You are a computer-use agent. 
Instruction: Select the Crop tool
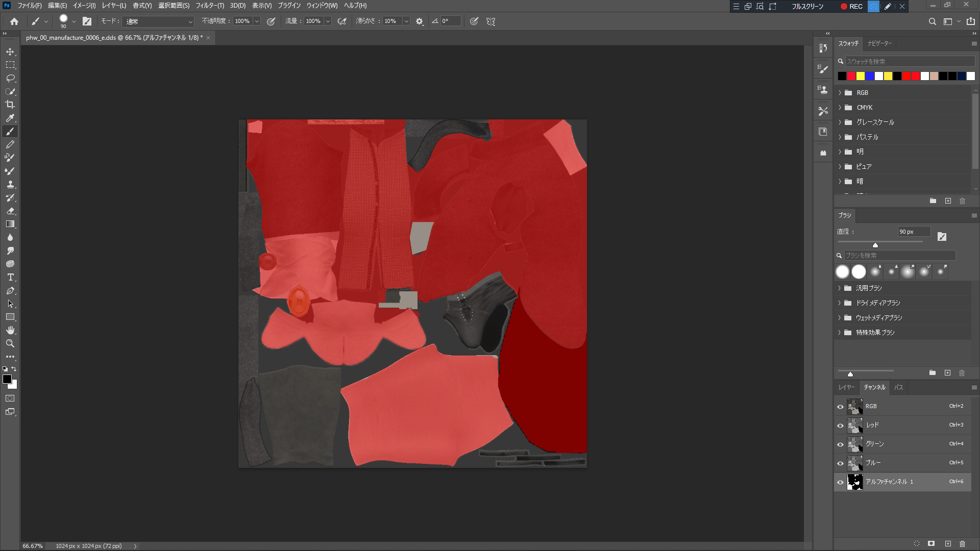pos(10,105)
